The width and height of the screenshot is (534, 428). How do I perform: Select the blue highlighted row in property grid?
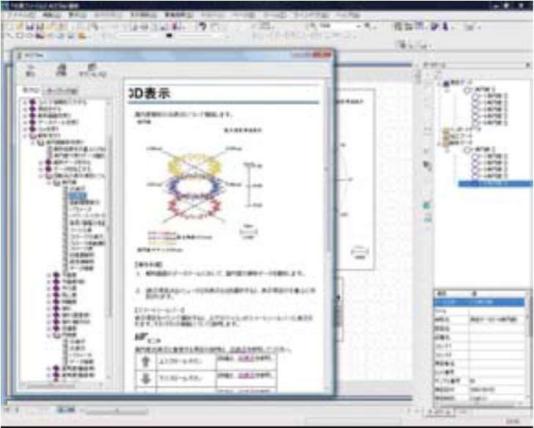tap(479, 302)
